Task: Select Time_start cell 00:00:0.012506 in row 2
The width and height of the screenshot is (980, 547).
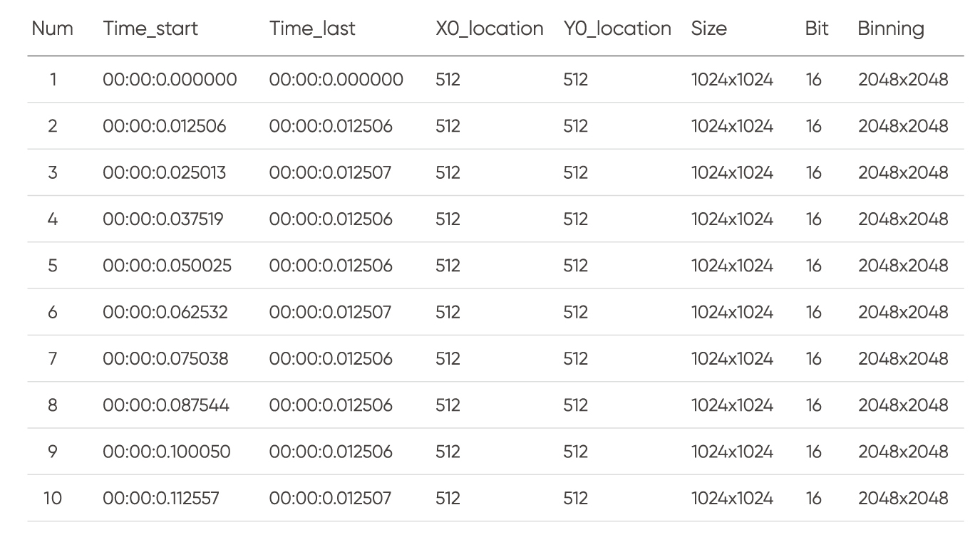Action: click(x=164, y=126)
